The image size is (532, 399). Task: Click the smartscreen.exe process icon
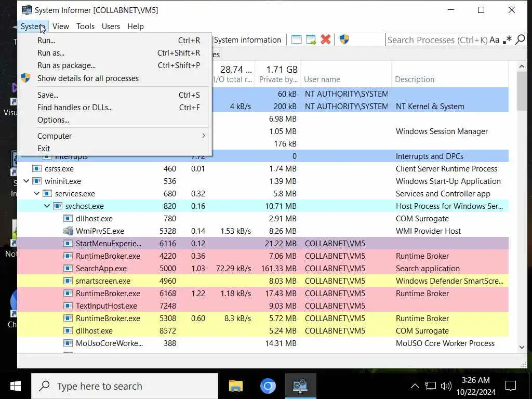68,281
